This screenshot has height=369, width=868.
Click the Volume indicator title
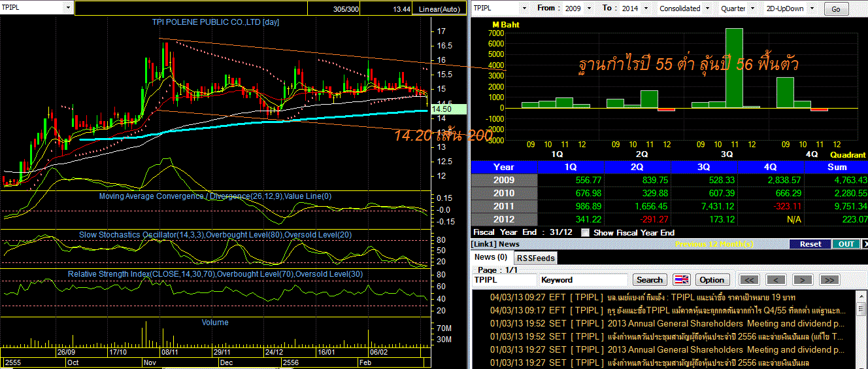215,322
